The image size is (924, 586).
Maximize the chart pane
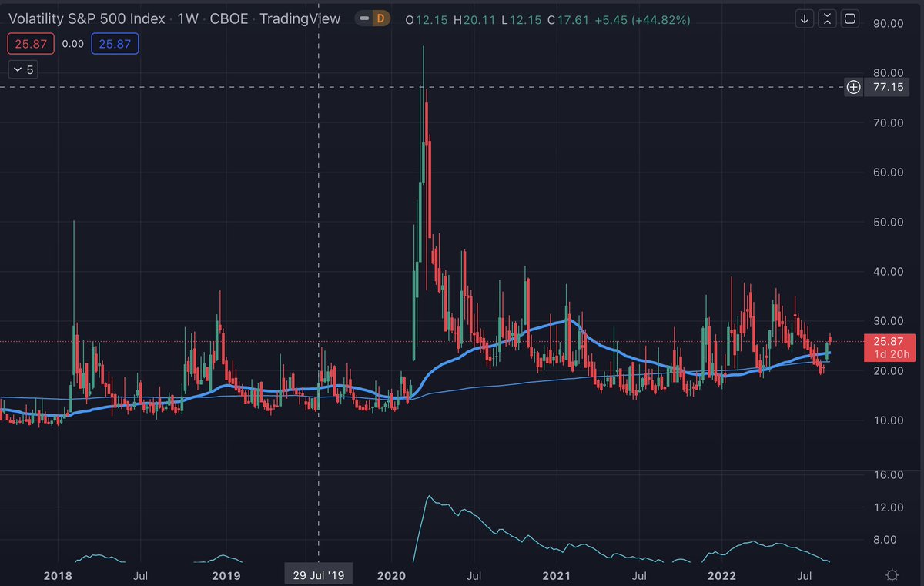pos(849,18)
